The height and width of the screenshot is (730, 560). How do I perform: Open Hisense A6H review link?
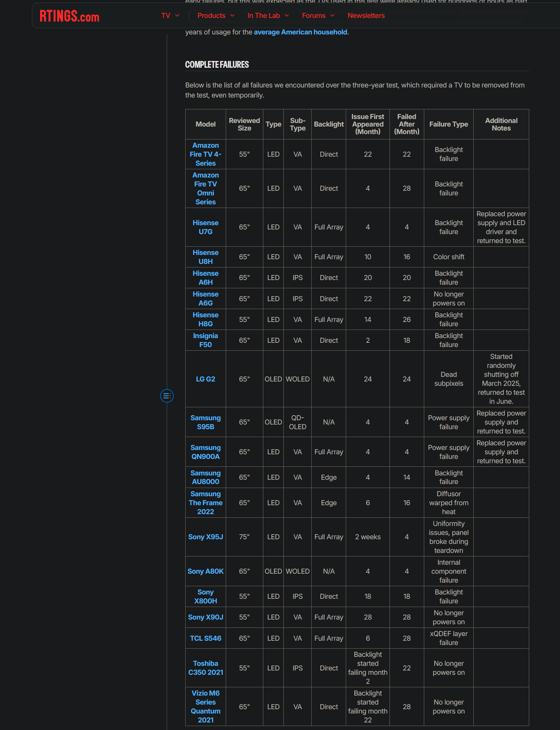[206, 278]
